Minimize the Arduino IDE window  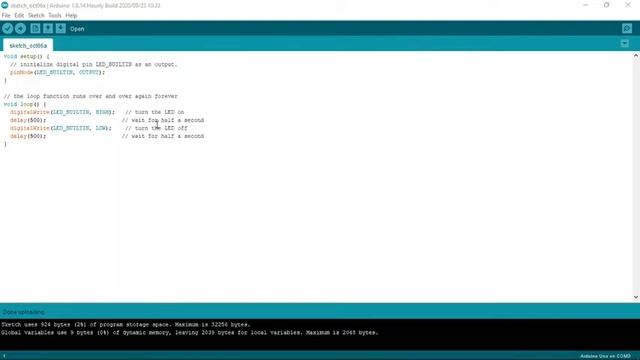[x=585, y=5]
